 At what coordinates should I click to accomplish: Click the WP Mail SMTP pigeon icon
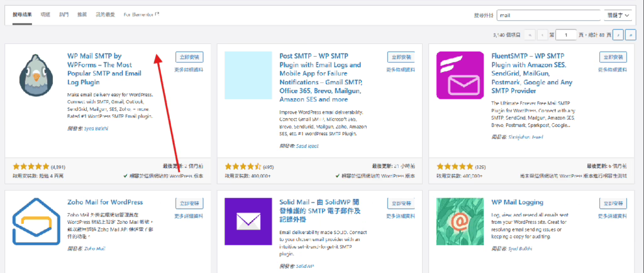[x=37, y=75]
